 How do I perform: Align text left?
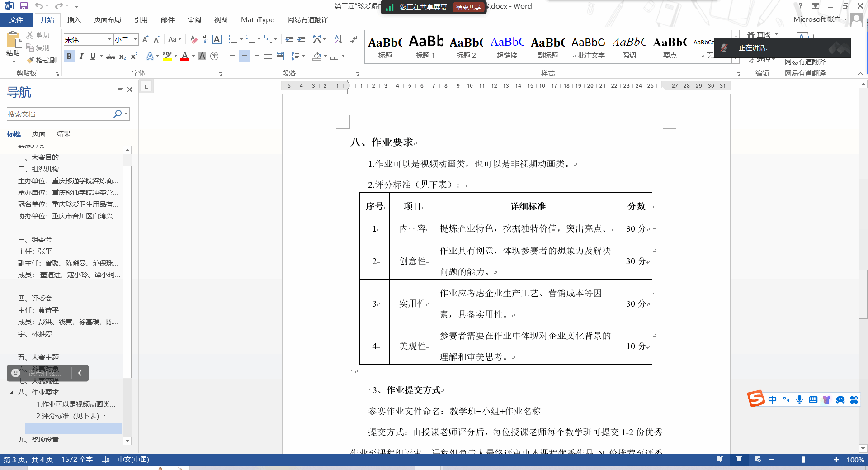click(232, 56)
